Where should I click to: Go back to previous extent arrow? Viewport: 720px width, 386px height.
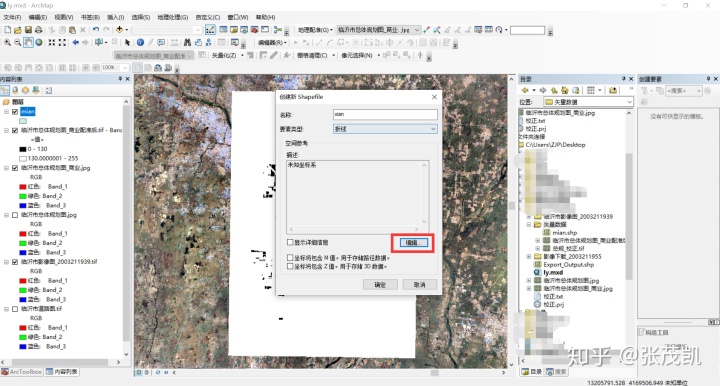[75, 42]
